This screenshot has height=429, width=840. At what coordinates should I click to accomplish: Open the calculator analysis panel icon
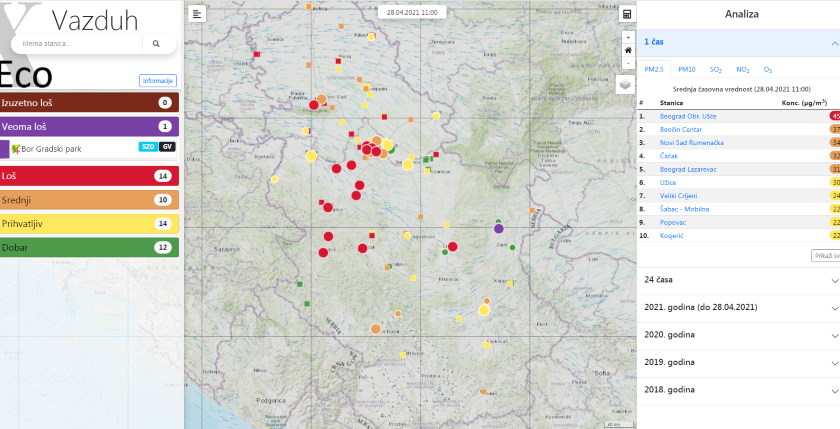627,14
